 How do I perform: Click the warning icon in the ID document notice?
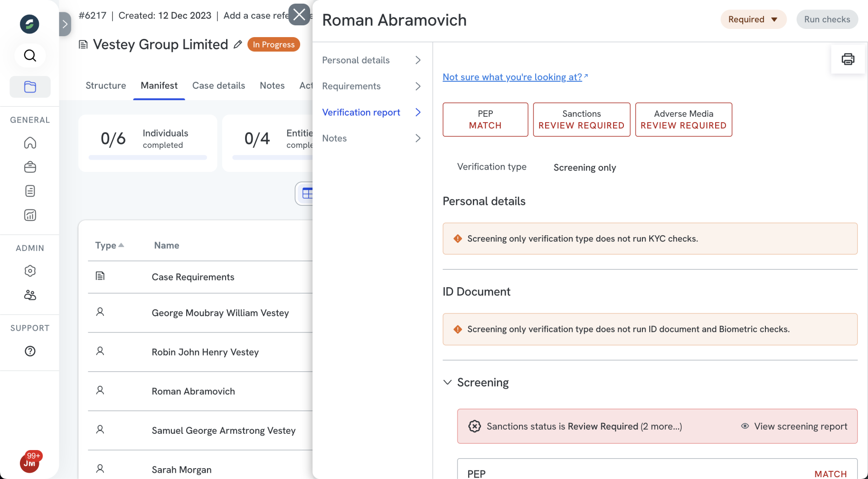click(458, 329)
